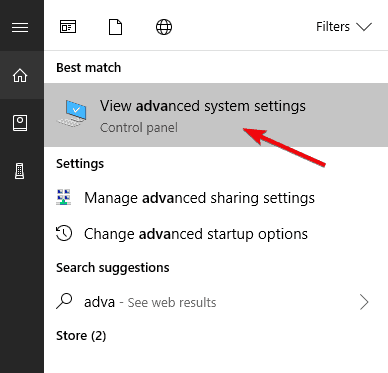Expand adva web results arrow
This screenshot has height=373, width=388.
click(364, 302)
